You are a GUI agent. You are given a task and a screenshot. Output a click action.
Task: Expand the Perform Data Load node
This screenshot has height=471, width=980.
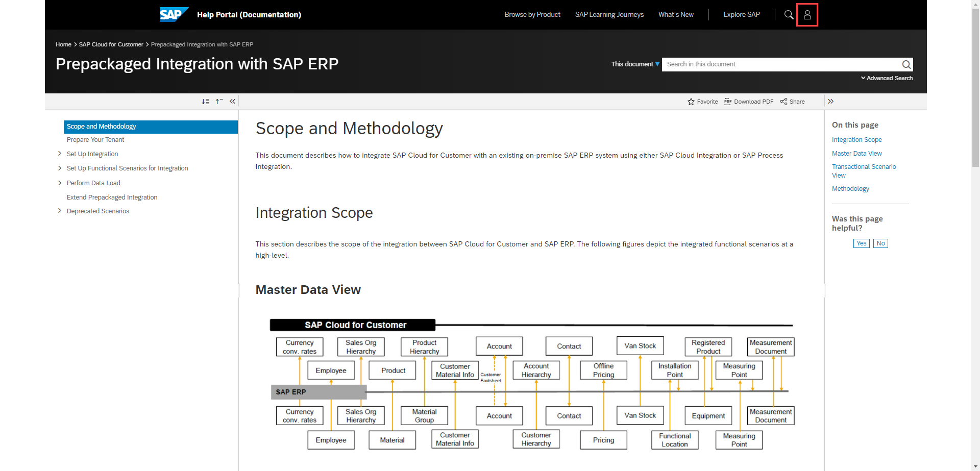(60, 183)
